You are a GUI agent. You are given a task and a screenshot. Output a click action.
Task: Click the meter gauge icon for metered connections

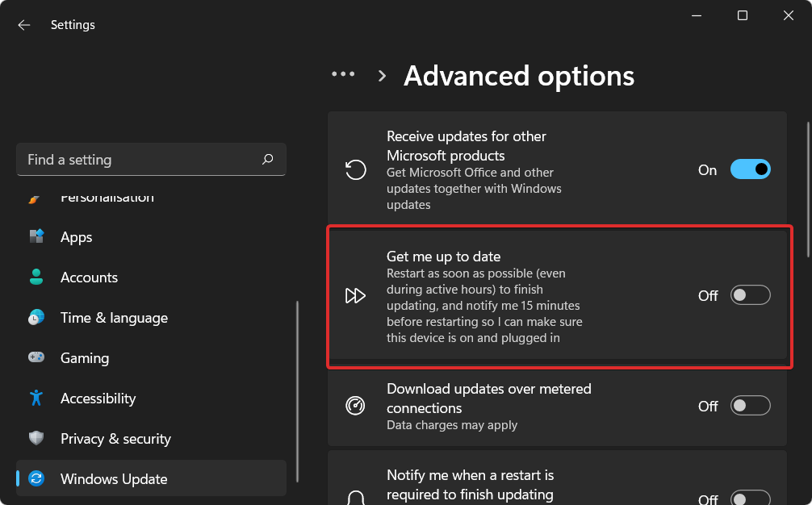(x=355, y=406)
